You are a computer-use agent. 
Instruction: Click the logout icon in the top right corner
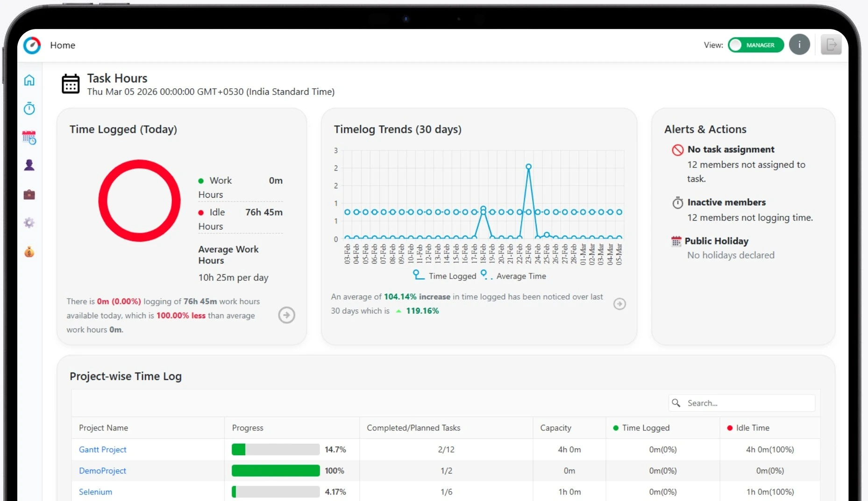831,44
